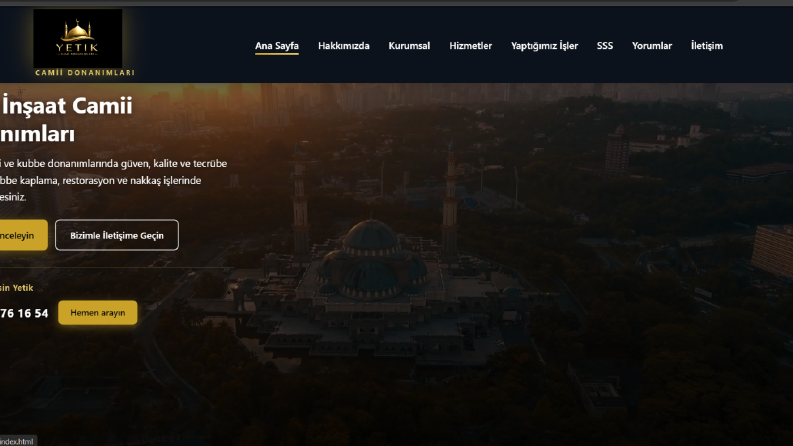Viewport: 793px width, 446px height.
Task: Go to Yorumlar section
Action: (x=652, y=46)
